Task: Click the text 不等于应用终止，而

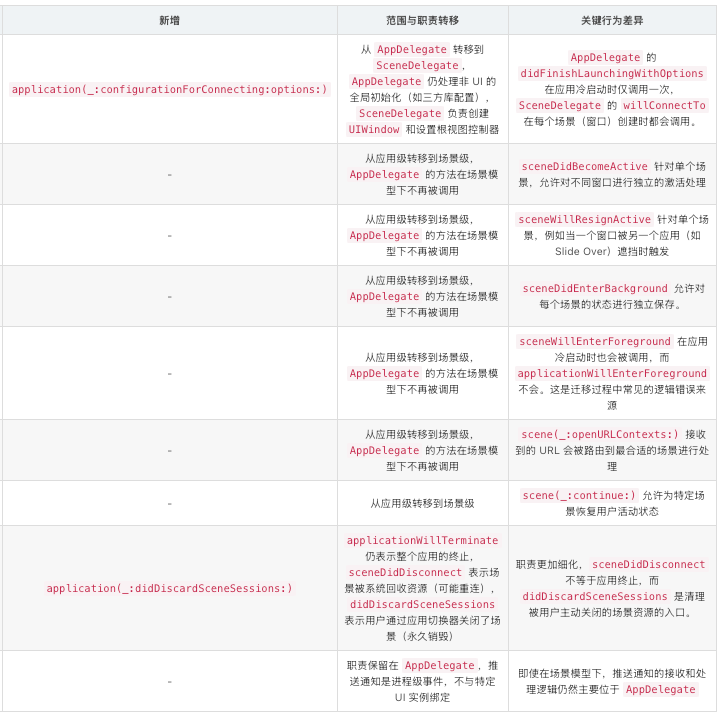Action: [612, 581]
